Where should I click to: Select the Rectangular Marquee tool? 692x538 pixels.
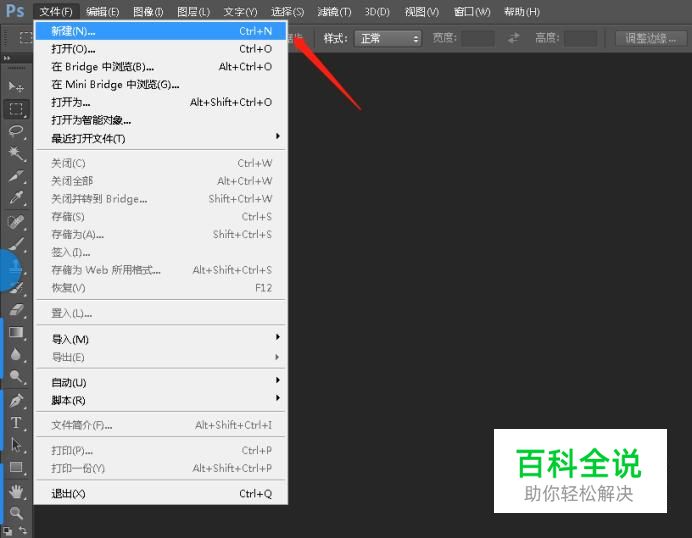(16, 109)
